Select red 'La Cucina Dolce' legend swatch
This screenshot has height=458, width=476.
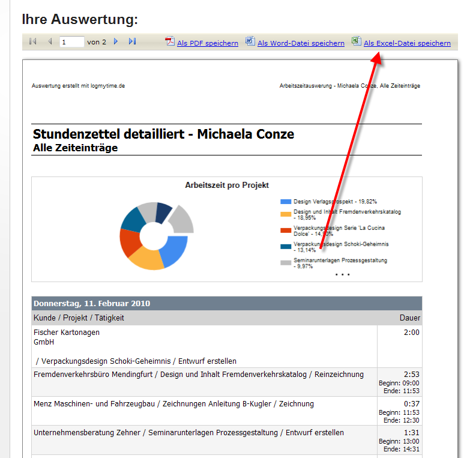tap(286, 231)
